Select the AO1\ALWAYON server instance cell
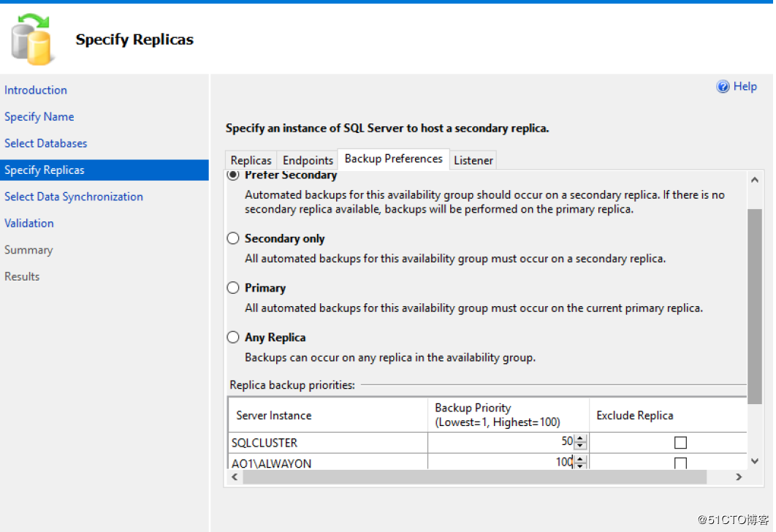This screenshot has height=532, width=776. 328,463
